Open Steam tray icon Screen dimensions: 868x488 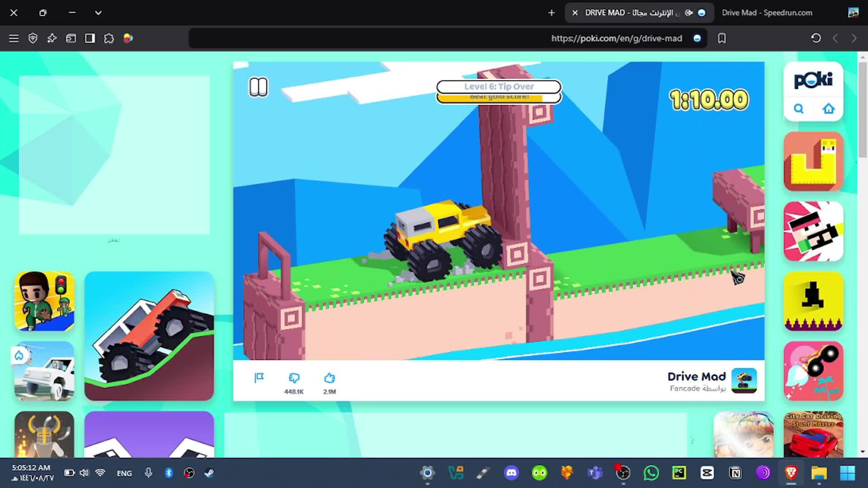click(209, 473)
